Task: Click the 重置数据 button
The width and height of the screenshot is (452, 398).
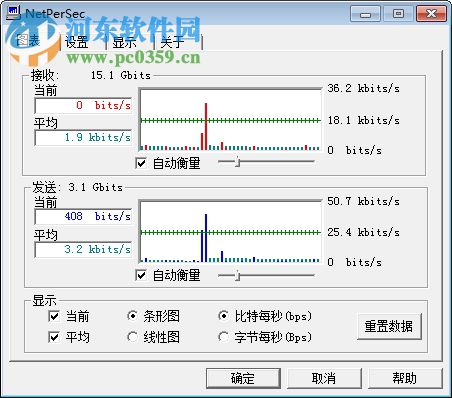Action: click(389, 326)
